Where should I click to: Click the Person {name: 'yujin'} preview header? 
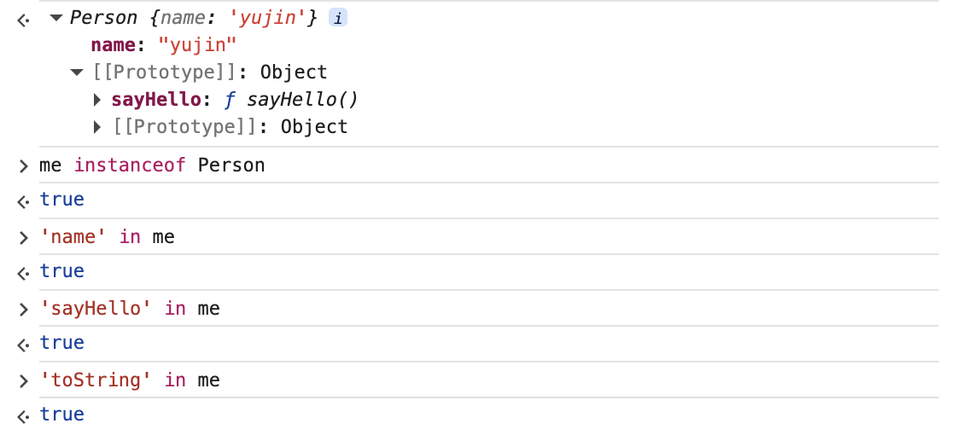click(193, 18)
